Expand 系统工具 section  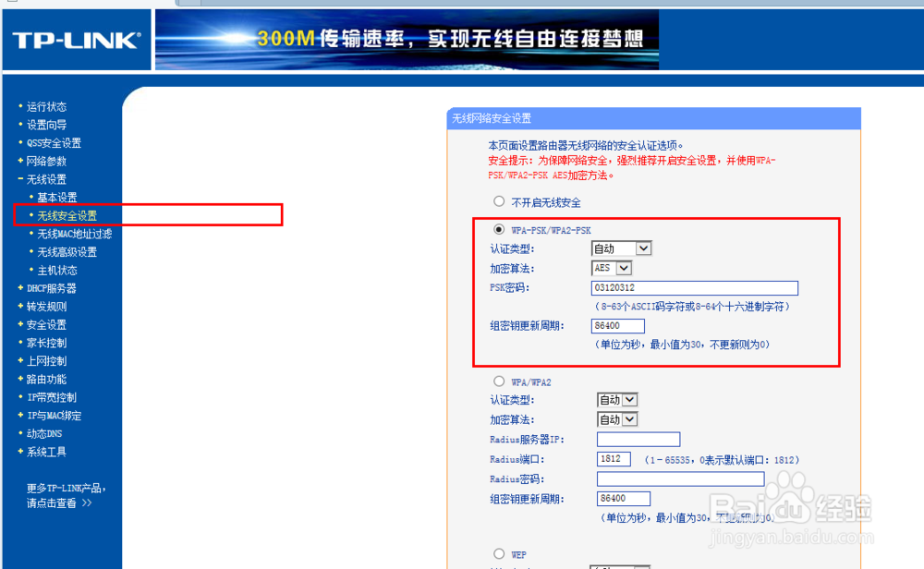pos(46,452)
